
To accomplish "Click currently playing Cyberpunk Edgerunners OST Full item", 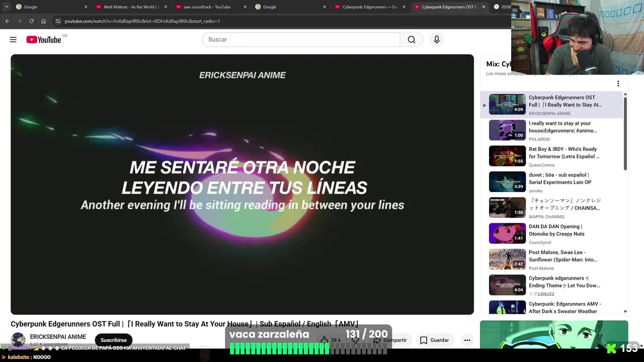I will 551,105.
